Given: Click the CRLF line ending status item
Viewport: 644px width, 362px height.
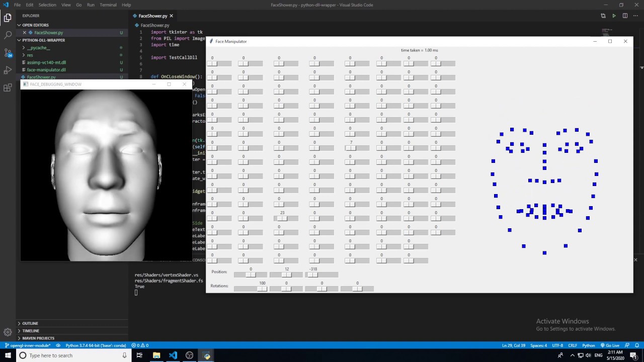Looking at the screenshot, I should pyautogui.click(x=573, y=345).
